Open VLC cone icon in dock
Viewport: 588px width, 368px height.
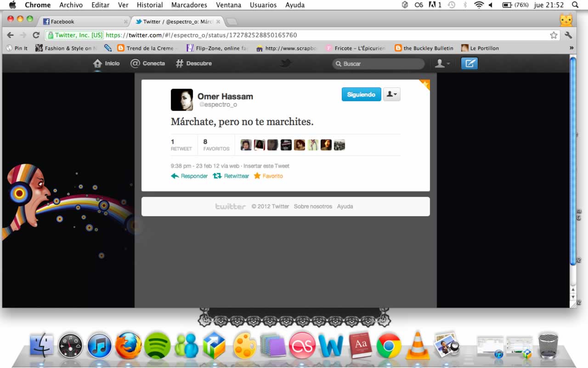(417, 345)
